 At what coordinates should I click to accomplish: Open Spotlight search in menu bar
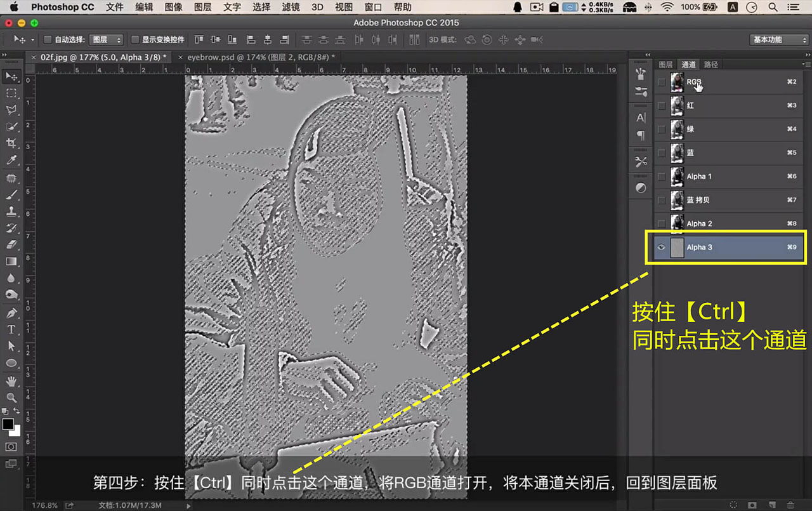click(773, 7)
